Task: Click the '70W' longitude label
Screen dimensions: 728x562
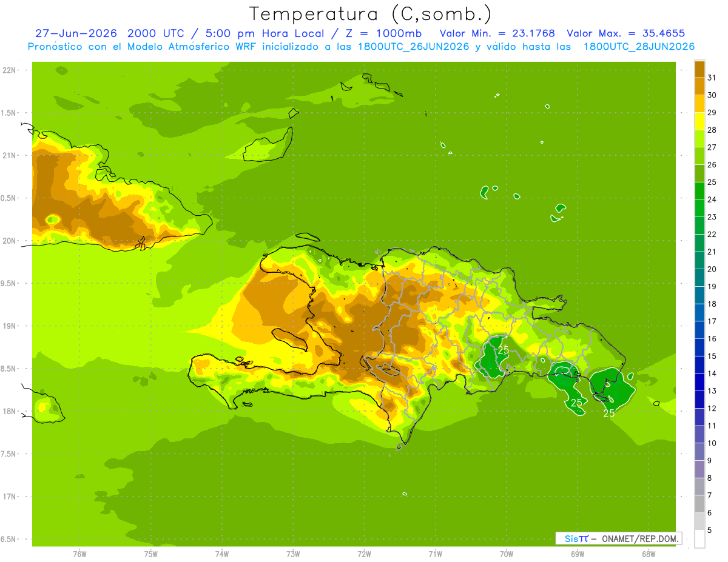Action: point(507,554)
